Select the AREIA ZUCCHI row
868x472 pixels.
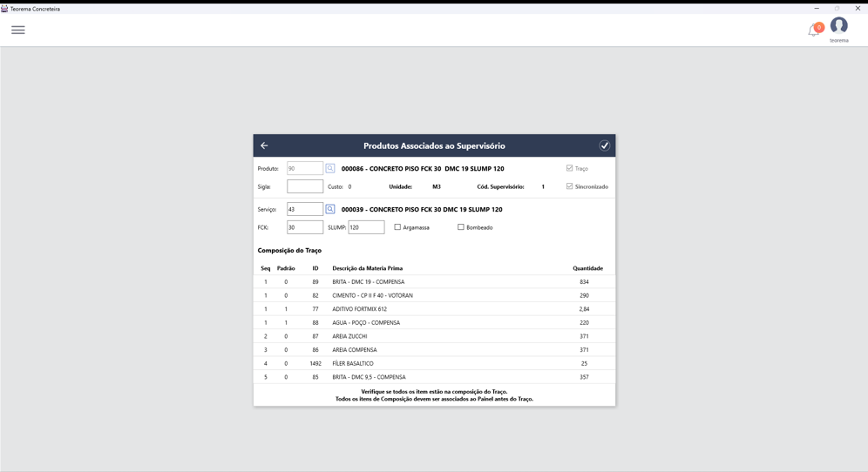[x=434, y=336]
